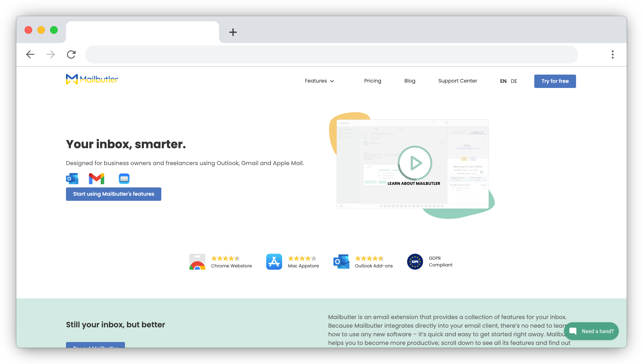The width and height of the screenshot is (643, 364).
Task: Click the Outlook icon under the tagline
Action: click(x=72, y=178)
